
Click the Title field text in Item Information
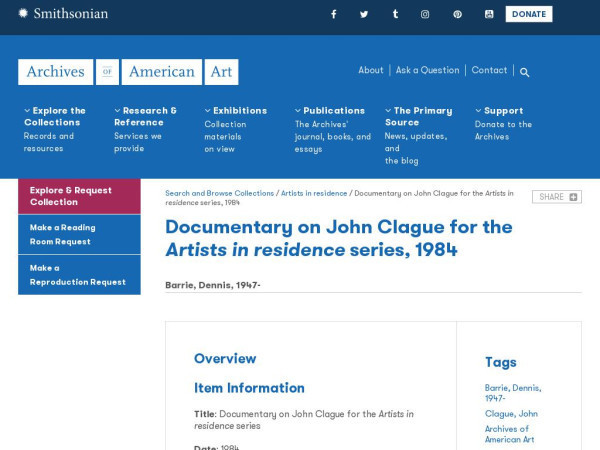(304, 420)
